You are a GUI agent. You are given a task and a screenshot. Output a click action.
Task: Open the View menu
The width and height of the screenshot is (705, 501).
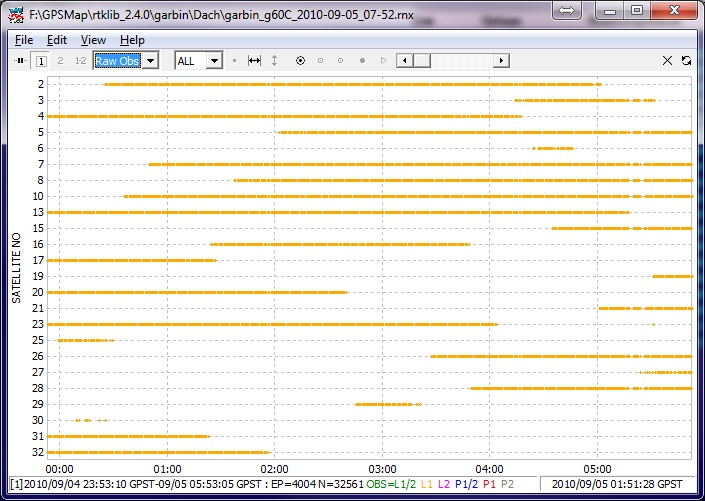[x=93, y=40]
